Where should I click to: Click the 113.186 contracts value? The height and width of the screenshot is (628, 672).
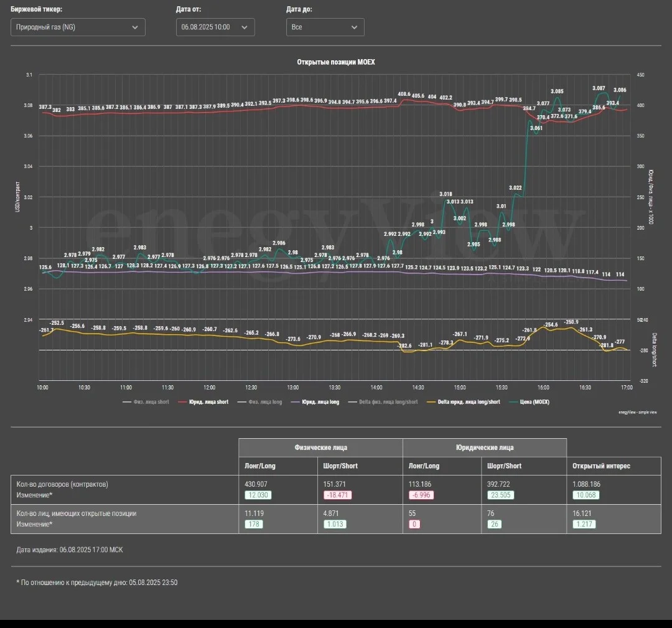click(x=420, y=484)
